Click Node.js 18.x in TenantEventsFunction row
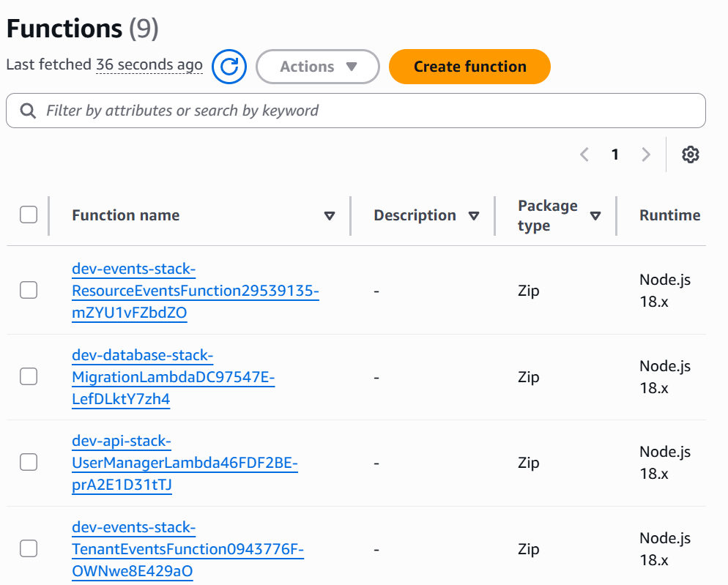728x585 pixels. pyautogui.click(x=665, y=549)
